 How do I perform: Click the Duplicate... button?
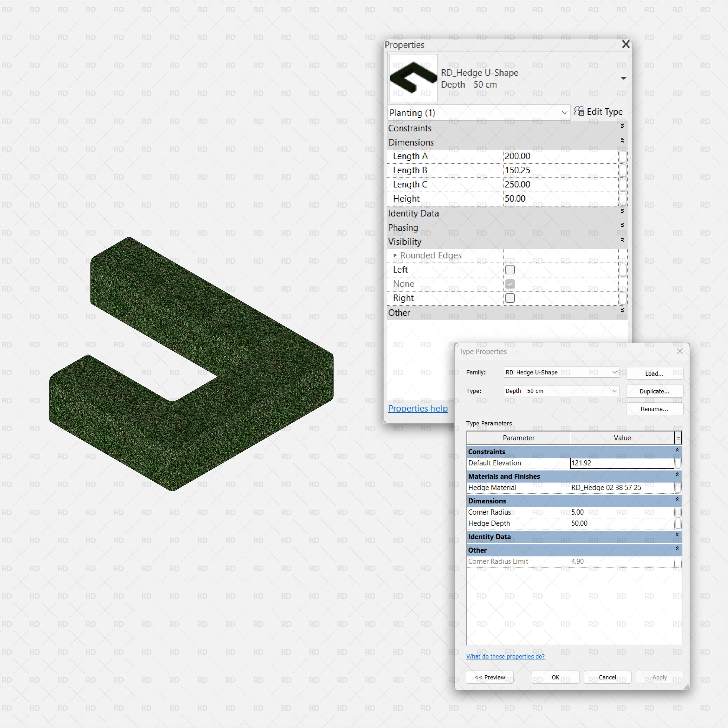coord(654,391)
